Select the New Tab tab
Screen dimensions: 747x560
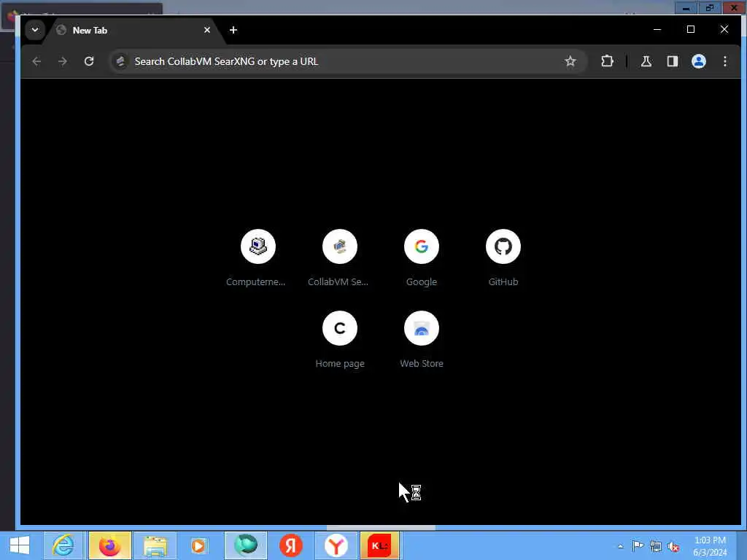point(133,31)
